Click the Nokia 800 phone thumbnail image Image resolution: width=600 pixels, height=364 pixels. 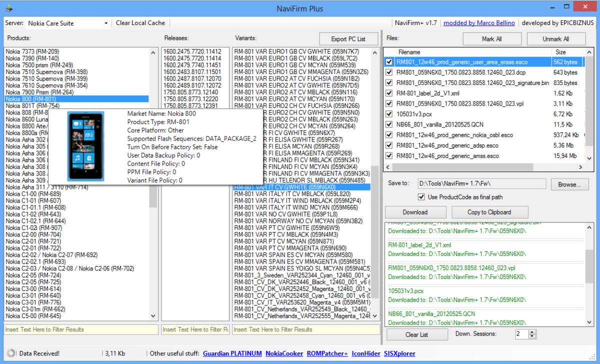(x=86, y=145)
